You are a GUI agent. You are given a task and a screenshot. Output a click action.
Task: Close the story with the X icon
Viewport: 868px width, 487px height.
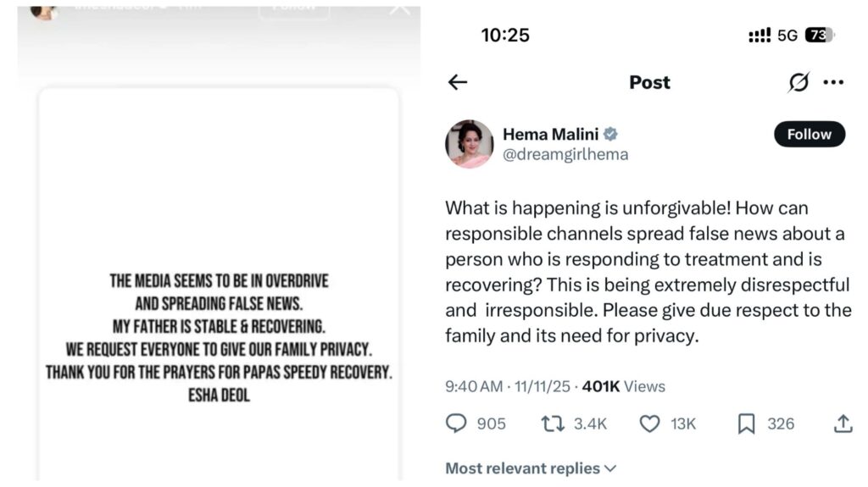point(399,8)
